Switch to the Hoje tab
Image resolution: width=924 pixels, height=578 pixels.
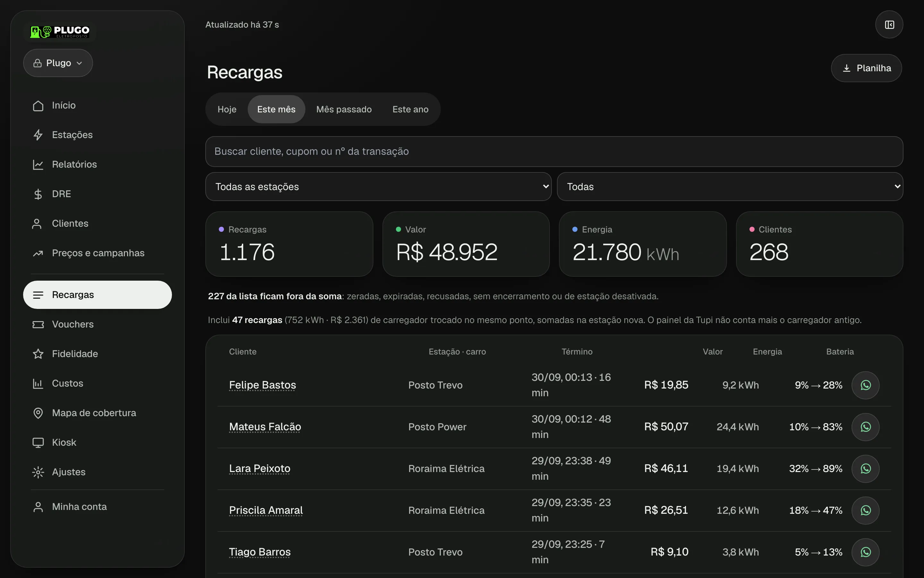coord(227,109)
